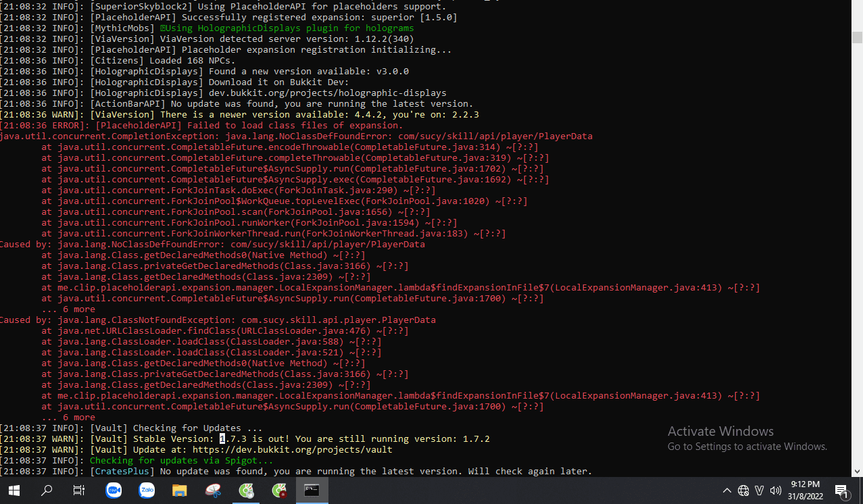Click the active console window taskbar button
The width and height of the screenshot is (863, 504).
312,490
